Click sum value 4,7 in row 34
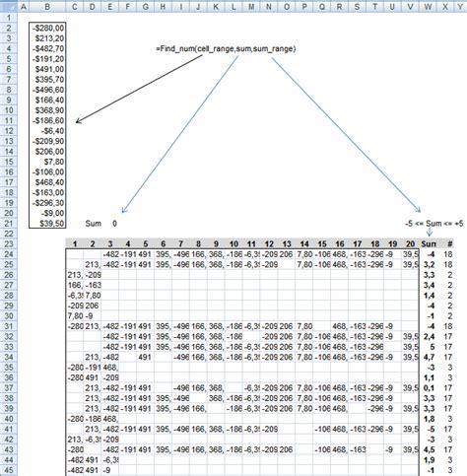Viewport: 467px width, 476px height. click(x=428, y=357)
